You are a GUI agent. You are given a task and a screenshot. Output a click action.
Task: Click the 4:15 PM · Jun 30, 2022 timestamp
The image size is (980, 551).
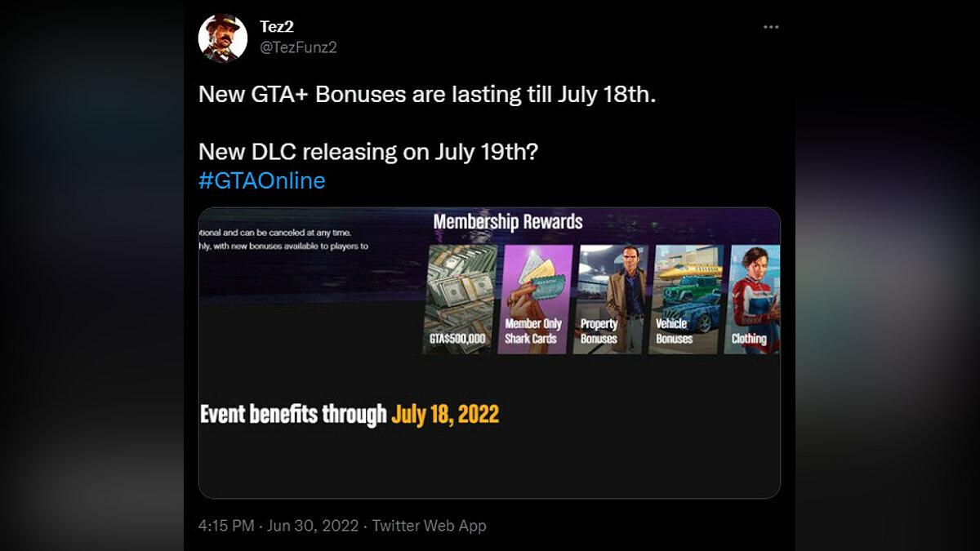278,526
